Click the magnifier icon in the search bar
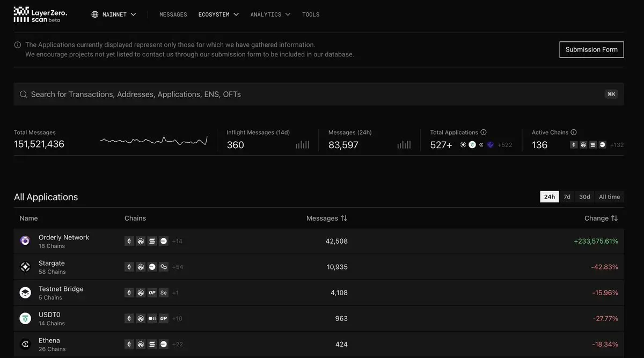The height and width of the screenshot is (358, 644). [24, 94]
